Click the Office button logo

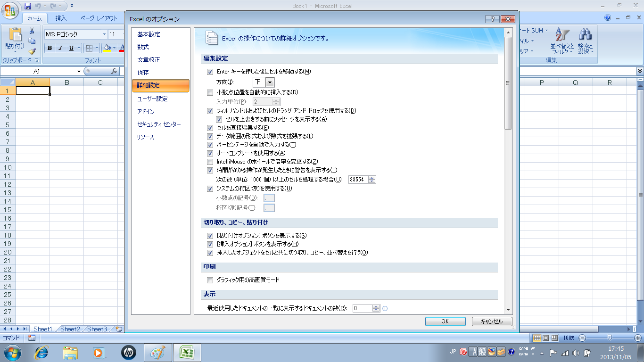(11, 10)
